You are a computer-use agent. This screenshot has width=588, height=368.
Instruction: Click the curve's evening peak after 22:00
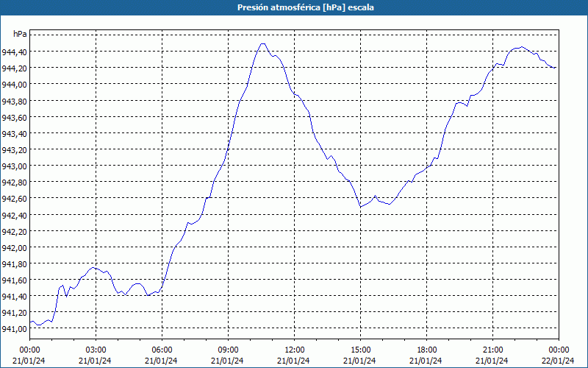click(523, 47)
